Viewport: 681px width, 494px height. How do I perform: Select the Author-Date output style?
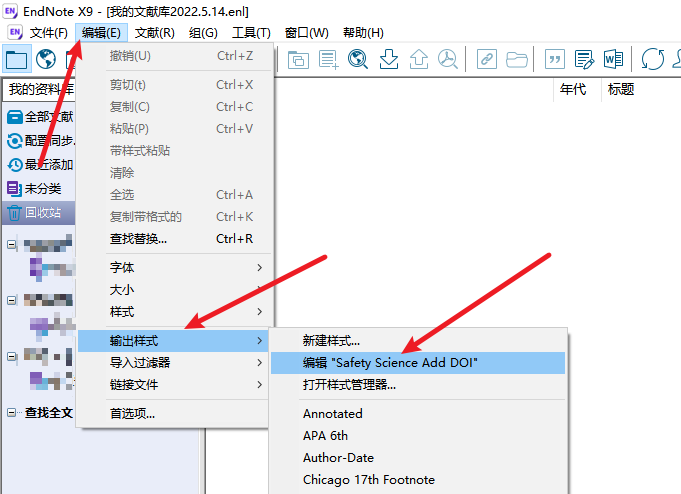(418, 458)
